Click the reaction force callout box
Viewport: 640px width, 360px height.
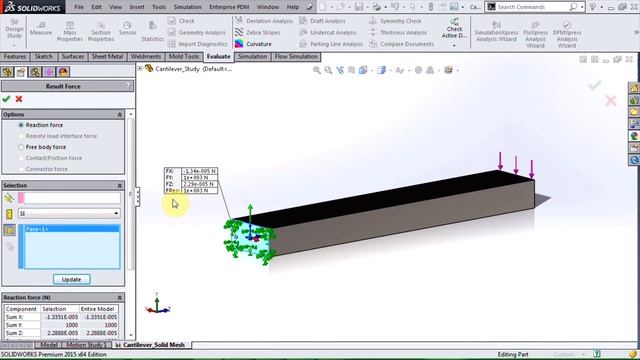click(191, 180)
